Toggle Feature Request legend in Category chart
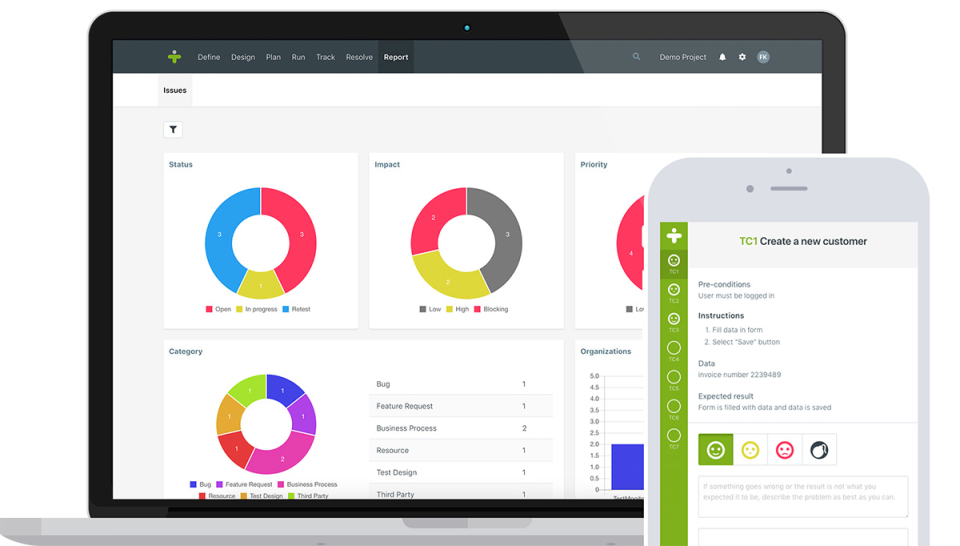This screenshot has height=546, width=960. (244, 484)
